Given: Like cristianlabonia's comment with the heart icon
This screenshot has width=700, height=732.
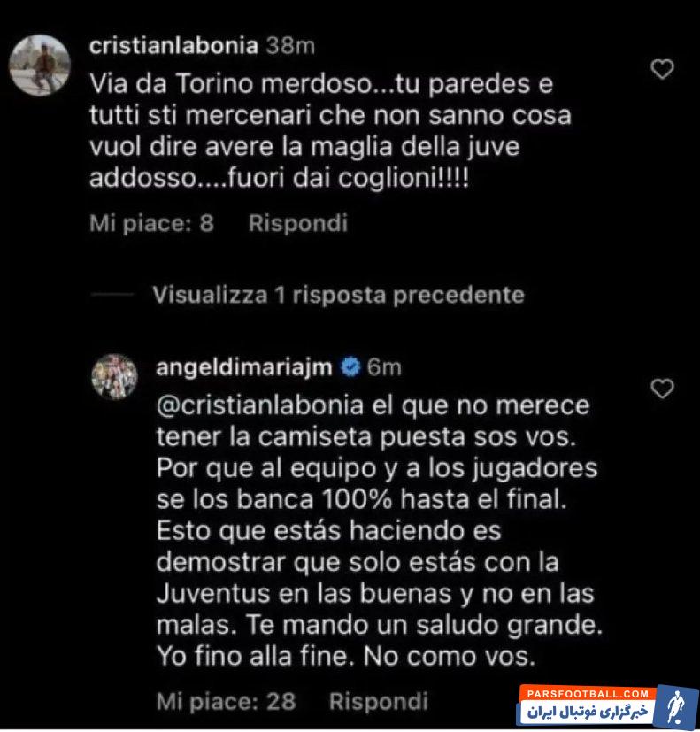Looking at the screenshot, I should pos(662,70).
